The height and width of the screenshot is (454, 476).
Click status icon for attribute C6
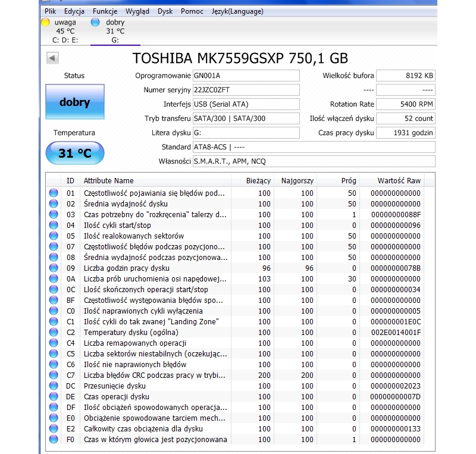pos(54,364)
